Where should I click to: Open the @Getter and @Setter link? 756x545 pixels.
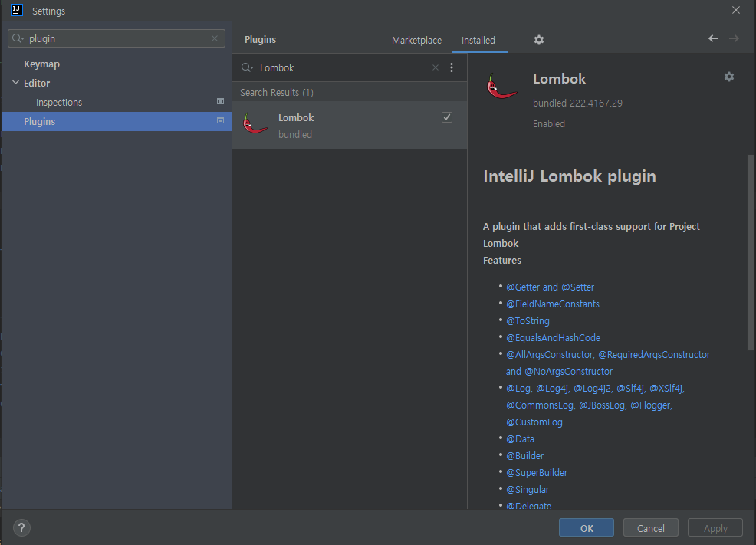(x=550, y=287)
